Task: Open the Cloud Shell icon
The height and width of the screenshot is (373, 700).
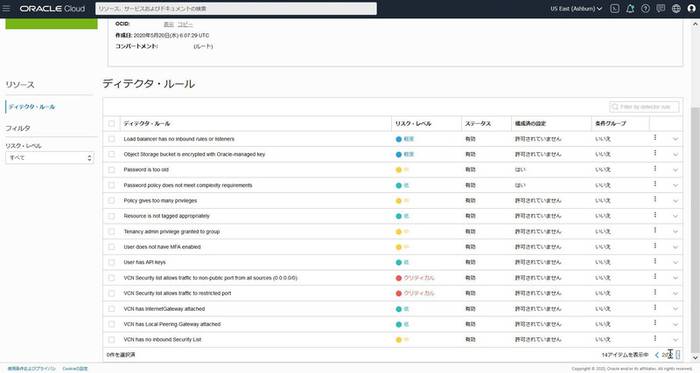Action: click(615, 8)
